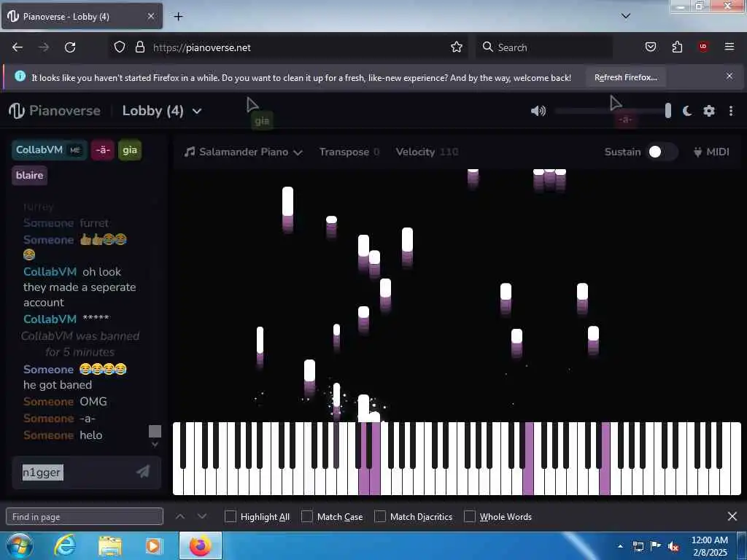
Task: Show site security padlock info
Action: [139, 47]
